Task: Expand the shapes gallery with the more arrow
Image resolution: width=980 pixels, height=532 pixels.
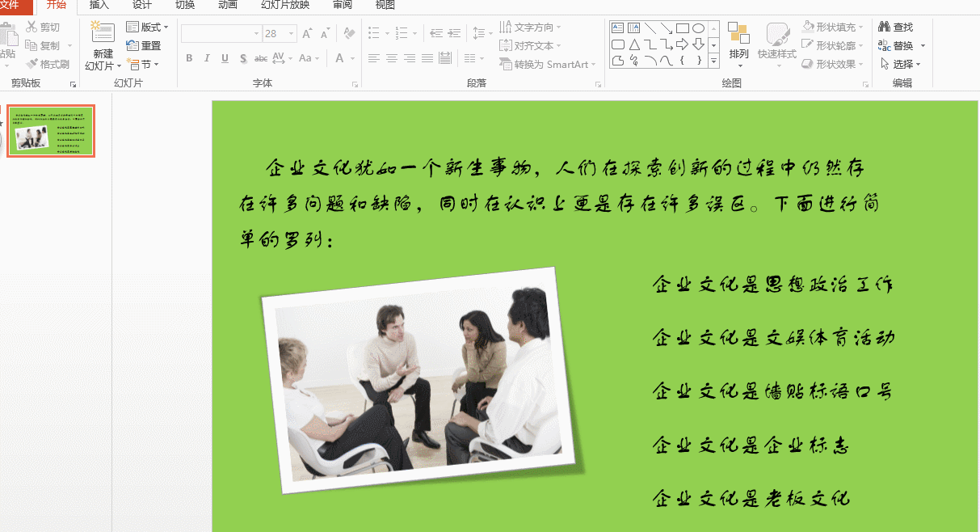Action: coord(713,61)
